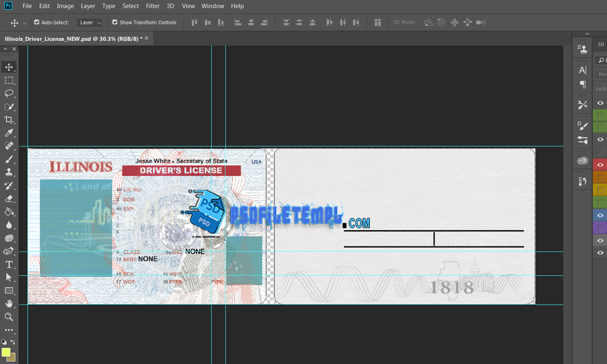Select the Lasso tool

pos(9,93)
